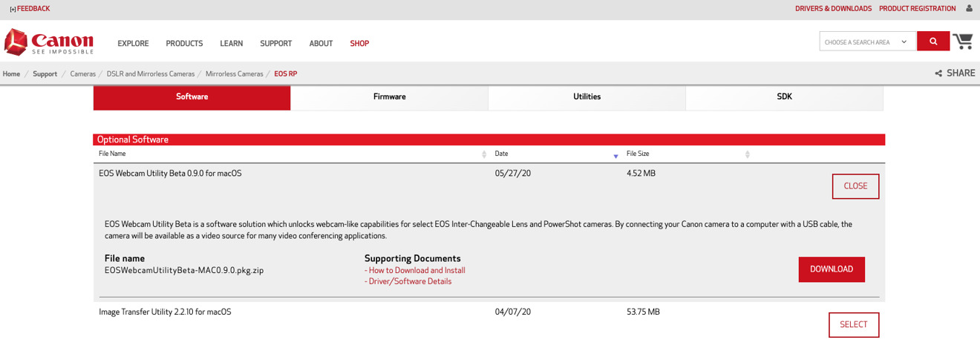This screenshot has height=351, width=980.
Task: Open the user account icon
Action: [x=970, y=8]
